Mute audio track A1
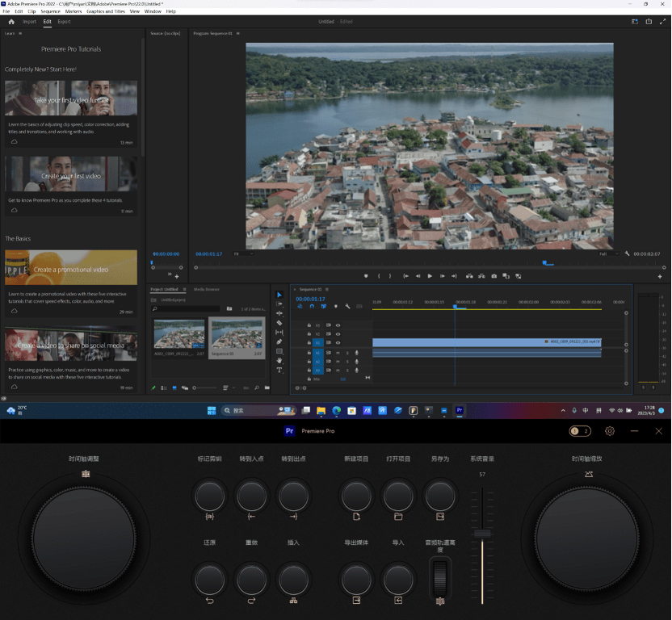The image size is (672, 620). (338, 352)
